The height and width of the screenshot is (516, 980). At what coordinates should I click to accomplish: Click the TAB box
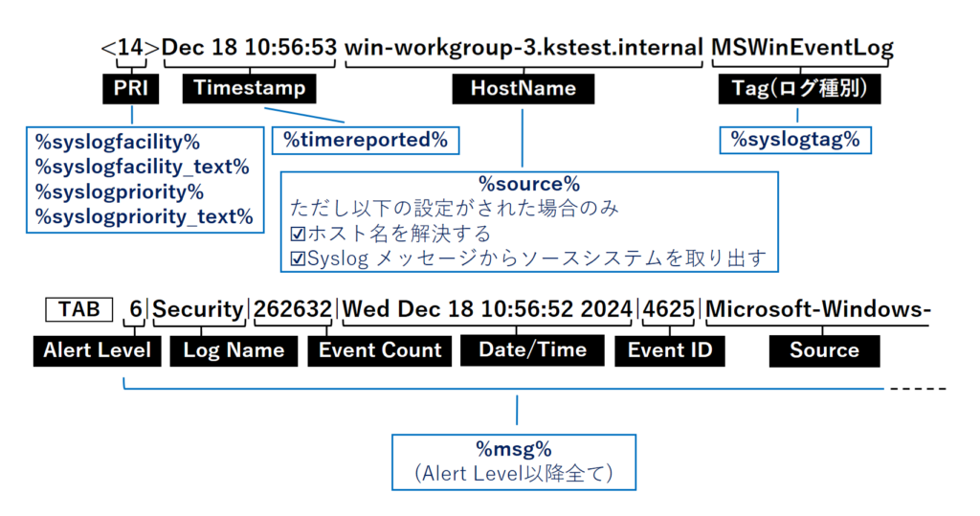click(x=78, y=309)
